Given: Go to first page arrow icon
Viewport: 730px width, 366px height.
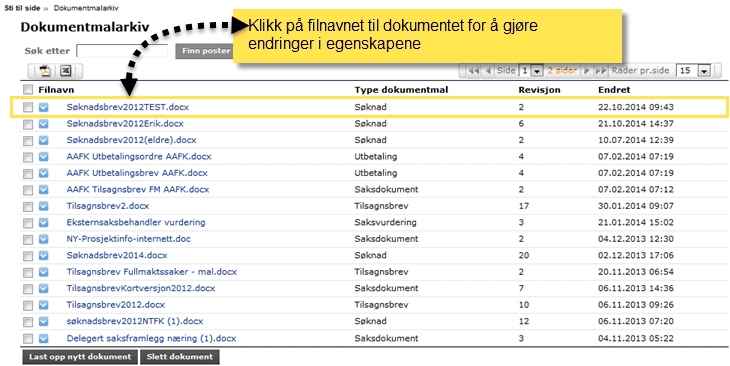Looking at the screenshot, I should [x=474, y=71].
